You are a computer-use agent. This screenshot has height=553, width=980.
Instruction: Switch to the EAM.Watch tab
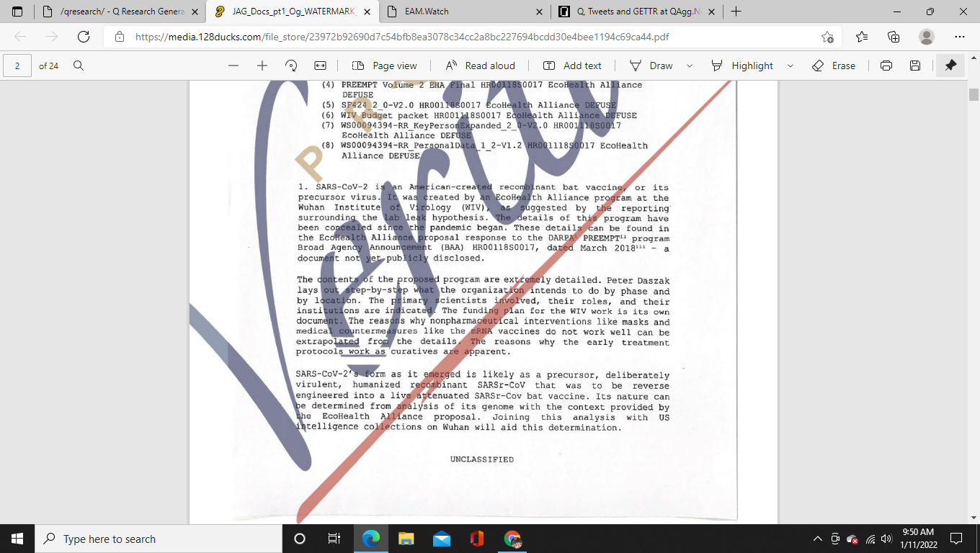pyautogui.click(x=465, y=12)
